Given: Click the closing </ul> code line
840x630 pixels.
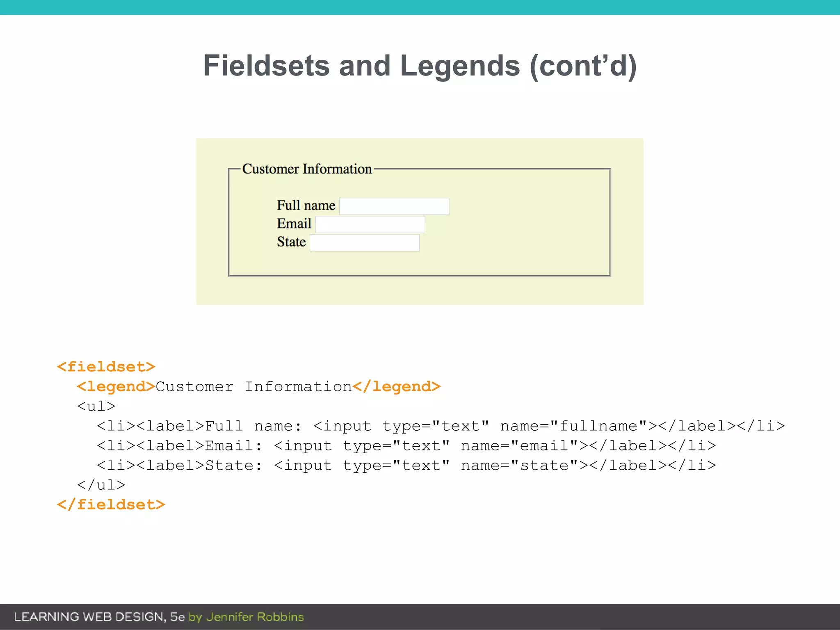Looking at the screenshot, I should tap(101, 485).
